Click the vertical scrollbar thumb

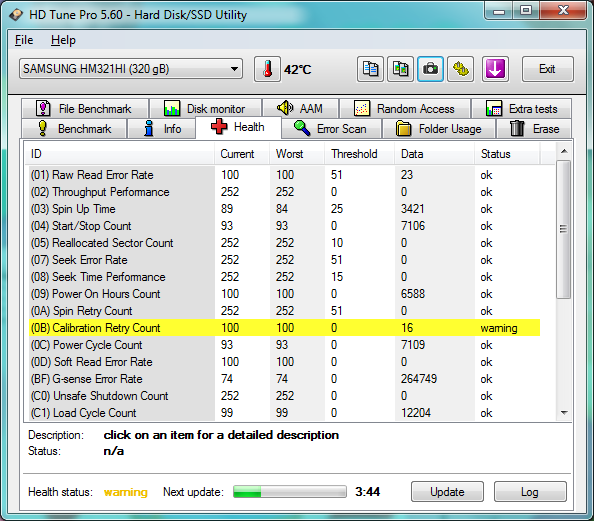(564, 229)
